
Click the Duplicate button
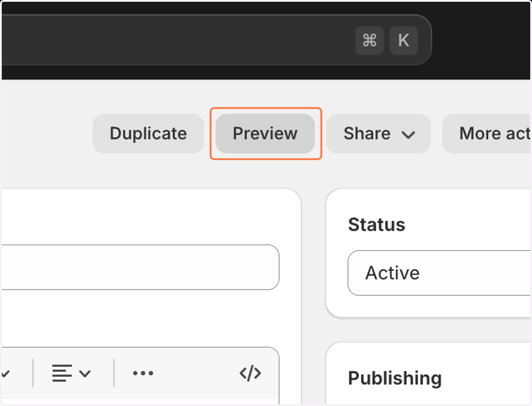pos(148,134)
